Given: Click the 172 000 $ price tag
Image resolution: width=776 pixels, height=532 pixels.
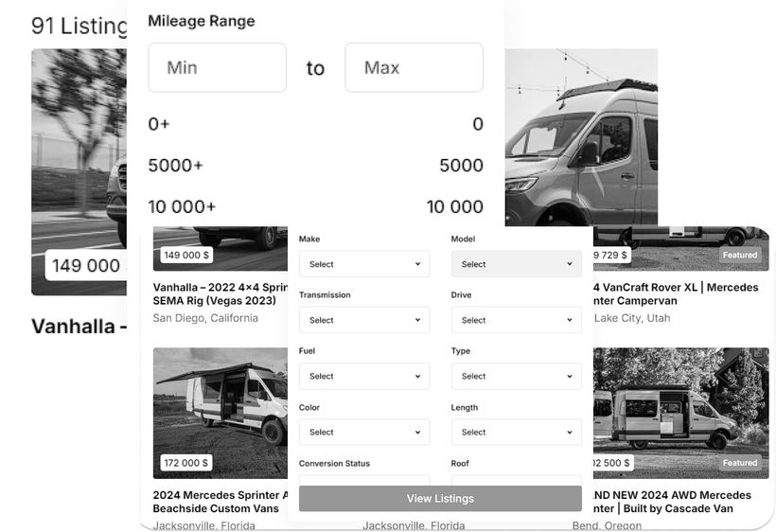Looking at the screenshot, I should pos(186,463).
